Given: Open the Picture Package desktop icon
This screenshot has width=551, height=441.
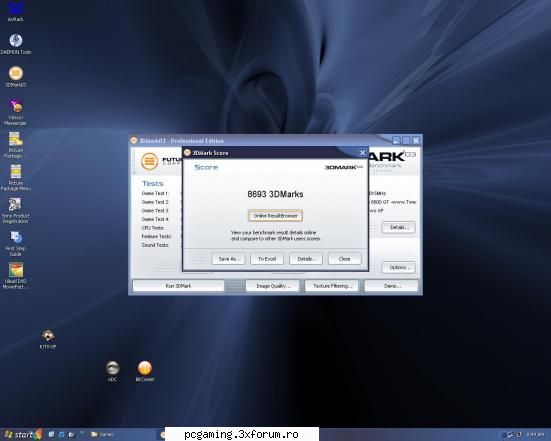Looking at the screenshot, I should coord(15,145).
